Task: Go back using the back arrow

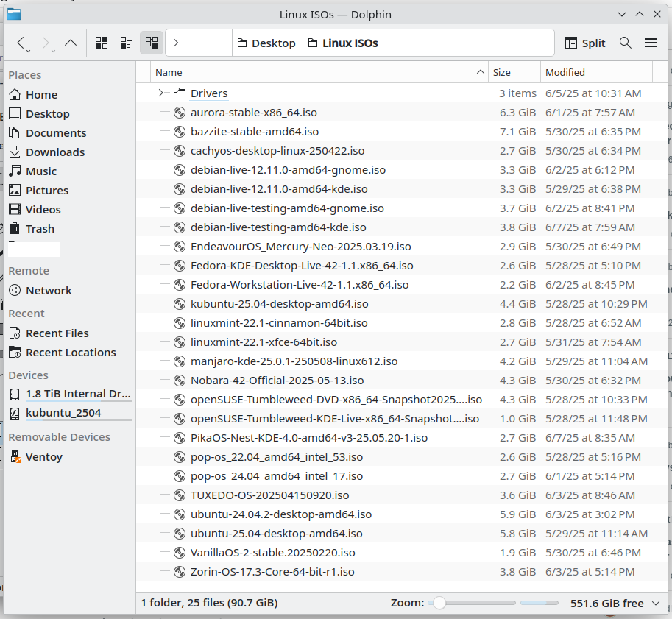Action: coord(21,43)
